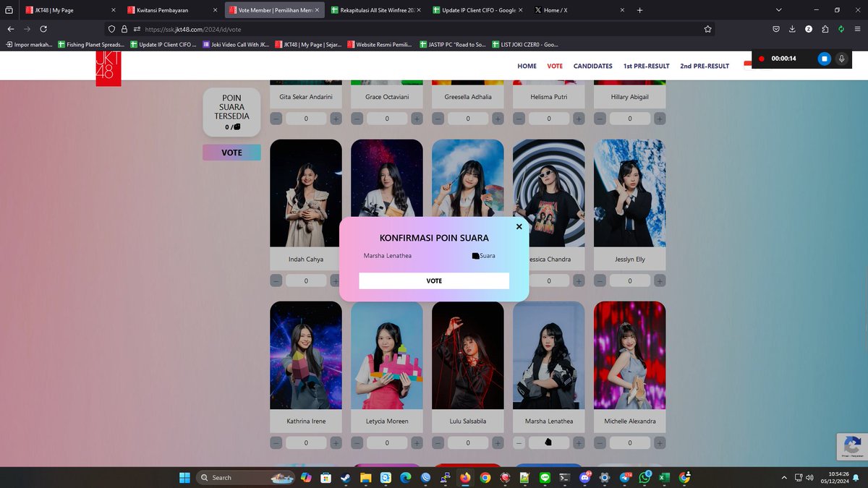This screenshot has width=868, height=488.
Task: Open the LIST JOKI CZER0 bookmark
Action: 526,44
